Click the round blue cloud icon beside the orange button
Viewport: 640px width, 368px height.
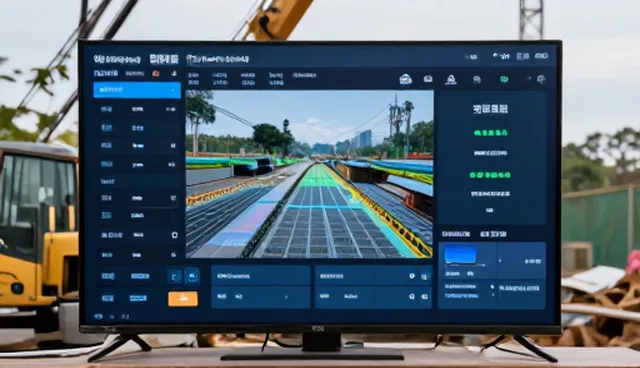coord(192,276)
